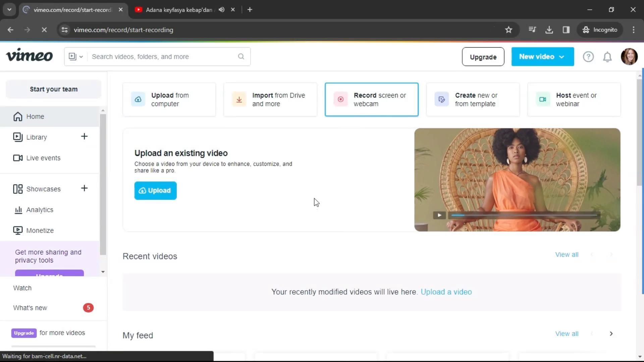
Task: Click the blue Upload button
Action: pos(155,190)
